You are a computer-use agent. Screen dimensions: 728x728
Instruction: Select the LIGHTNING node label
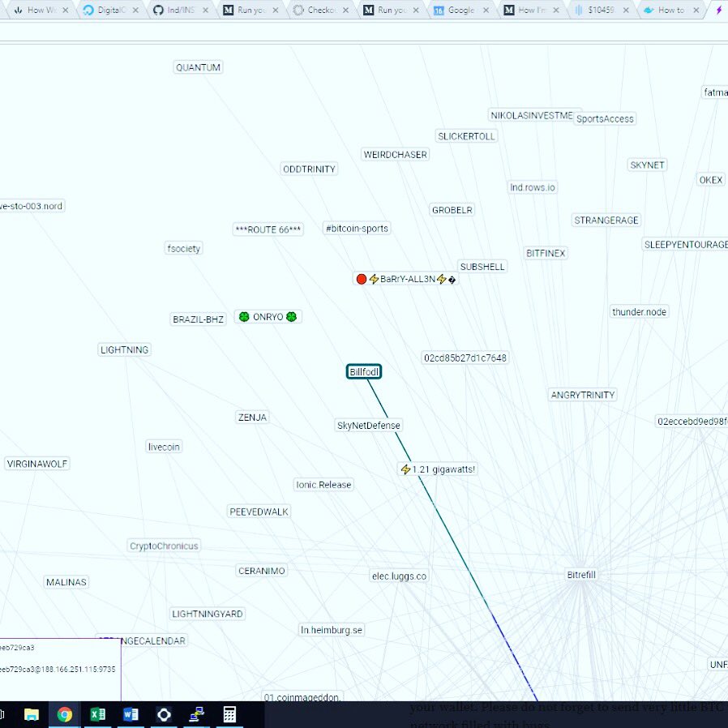pyautogui.click(x=124, y=349)
